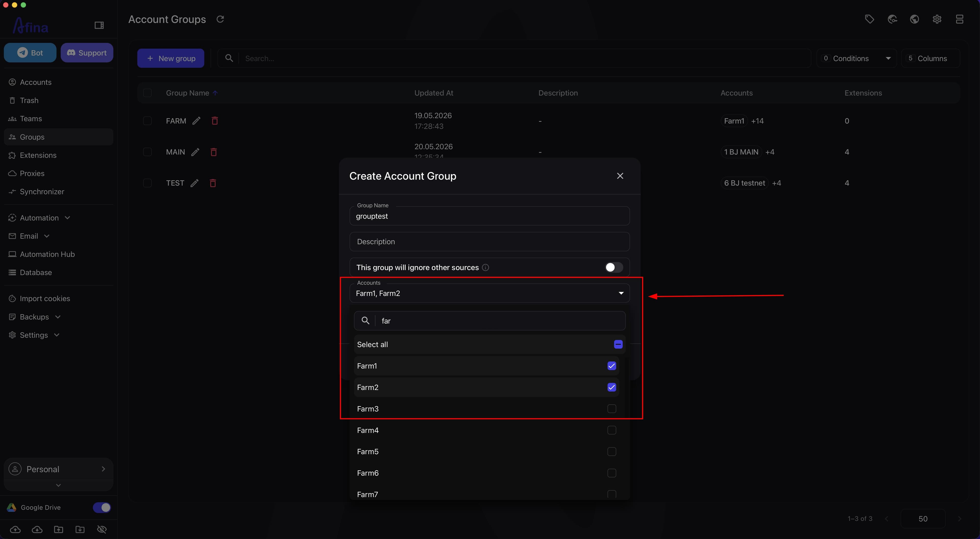
Task: Edit the FARM group with pencil icon
Action: pos(196,121)
